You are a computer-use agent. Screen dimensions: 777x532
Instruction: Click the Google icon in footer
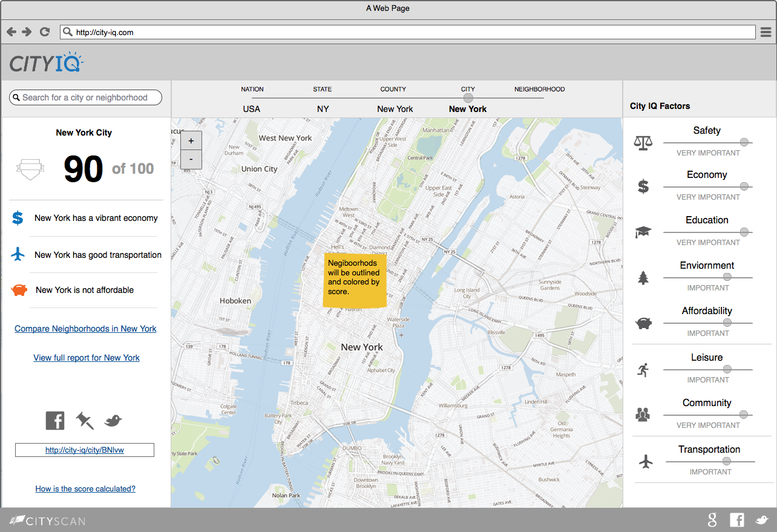pyautogui.click(x=712, y=520)
